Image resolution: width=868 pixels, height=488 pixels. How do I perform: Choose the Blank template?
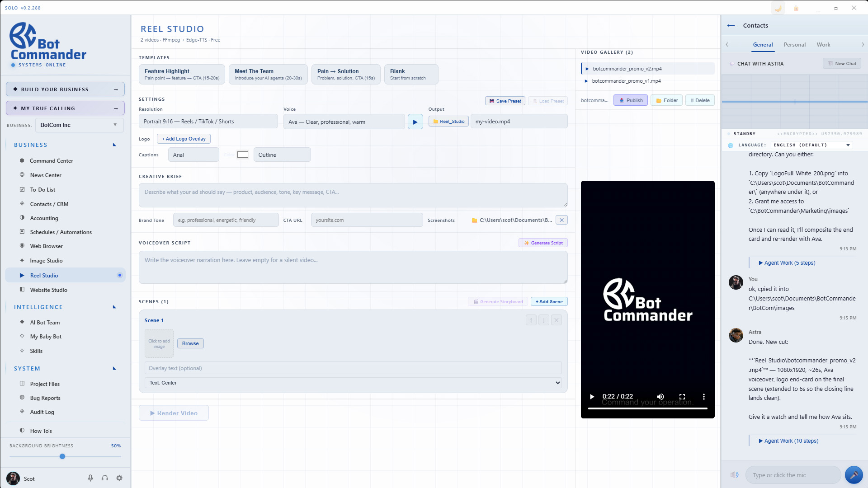coord(411,75)
